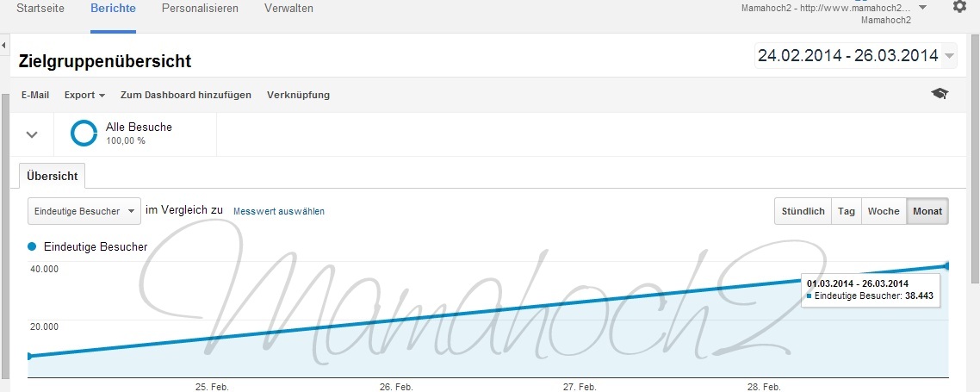Image resolution: width=980 pixels, height=392 pixels.
Task: Switch the graph to Stündlich
Action: tap(803, 211)
